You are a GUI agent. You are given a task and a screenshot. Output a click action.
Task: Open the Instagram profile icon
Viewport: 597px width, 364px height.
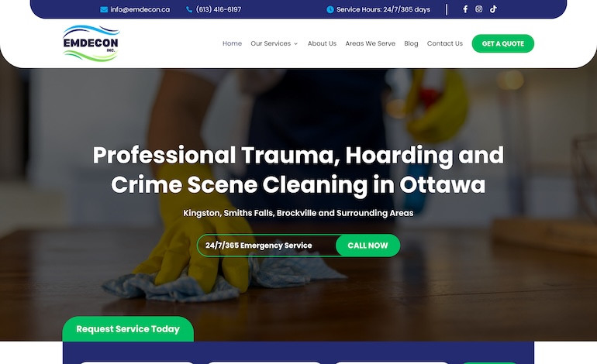click(x=478, y=9)
